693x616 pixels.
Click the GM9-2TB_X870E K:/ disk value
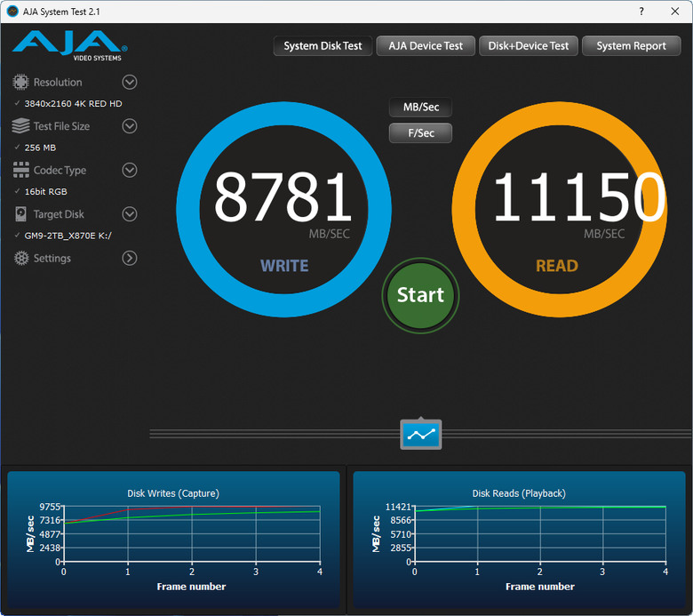68,236
